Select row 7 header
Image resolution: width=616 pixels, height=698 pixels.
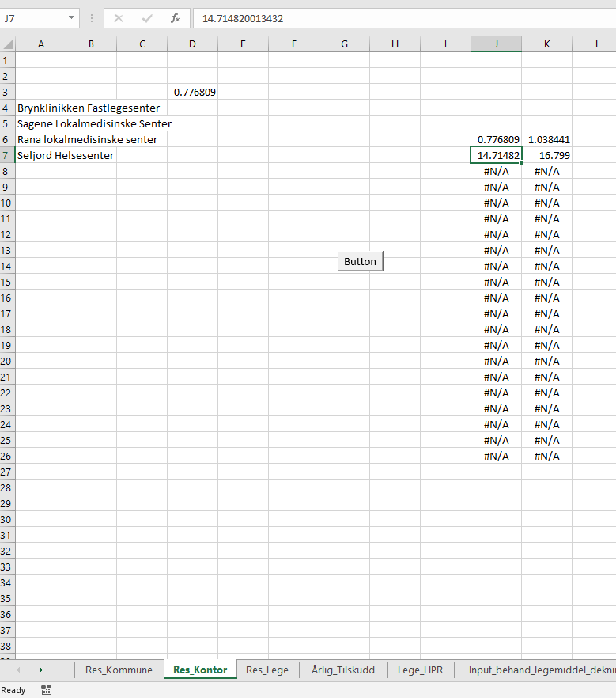[x=7, y=155]
